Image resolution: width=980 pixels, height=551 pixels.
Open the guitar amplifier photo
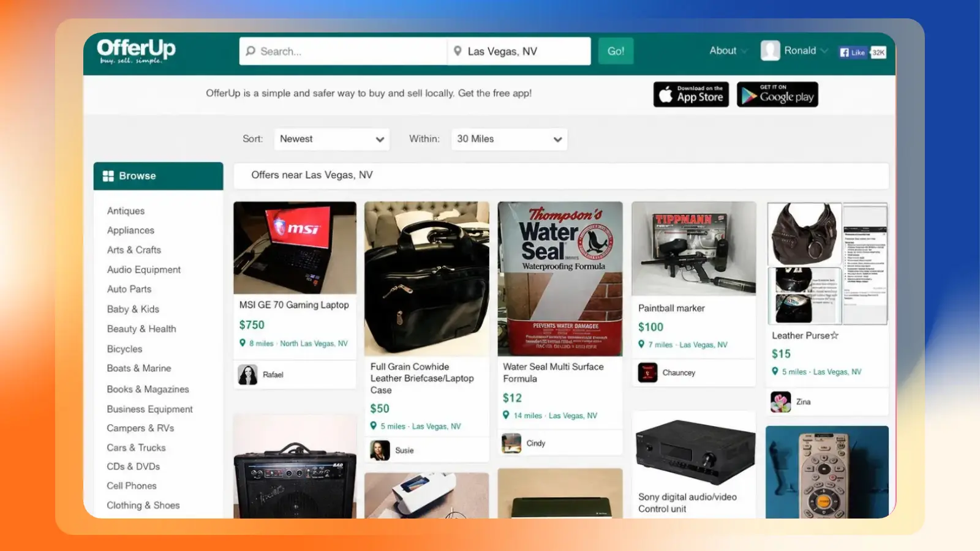click(295, 467)
